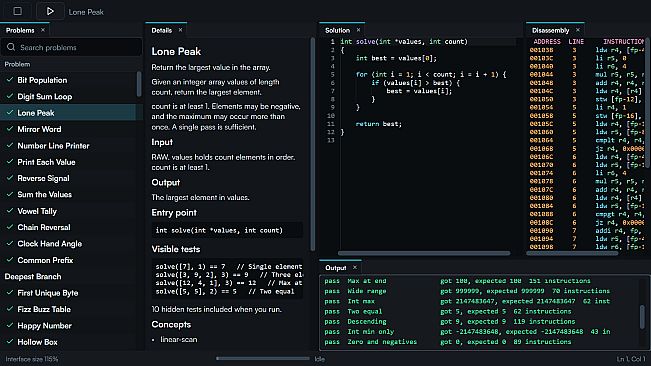Image resolution: width=651 pixels, height=366 pixels.
Task: Run the solution with play button
Action: pyautogui.click(x=50, y=11)
